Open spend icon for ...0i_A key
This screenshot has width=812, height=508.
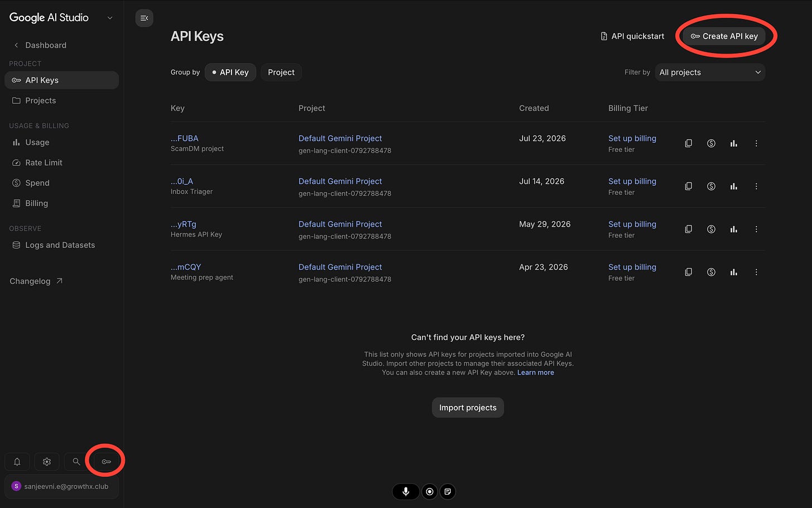tap(711, 186)
